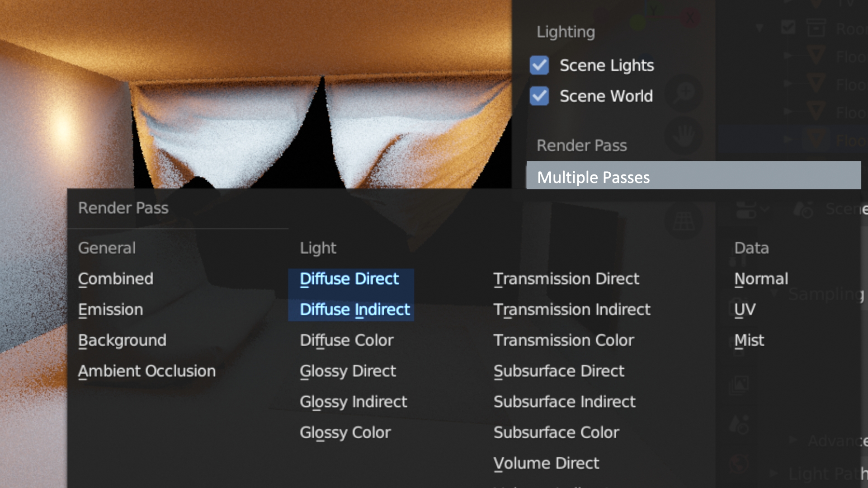Select the Normal data pass
Viewport: 868px width, 488px height.
761,279
